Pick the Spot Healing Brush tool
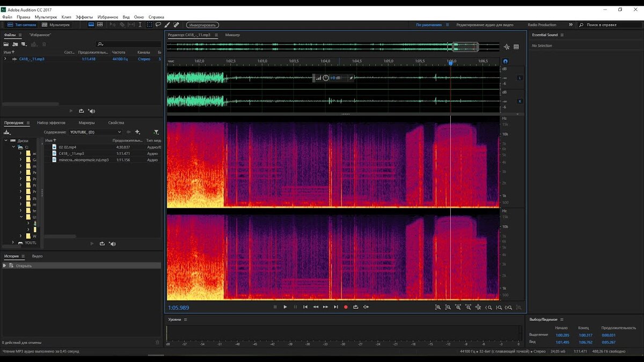 (x=176, y=25)
